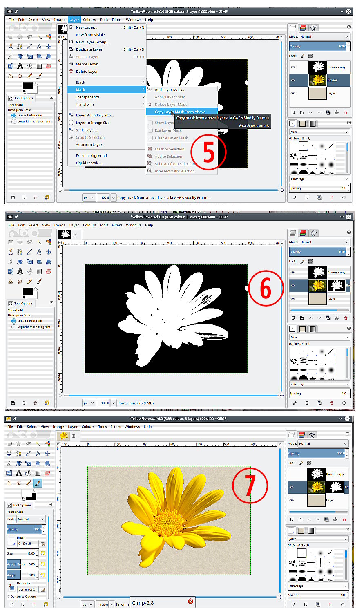This screenshot has width=364, height=613.
Task: Choose 'Duplicate Layer' from the Layer menu
Action: (x=107, y=49)
